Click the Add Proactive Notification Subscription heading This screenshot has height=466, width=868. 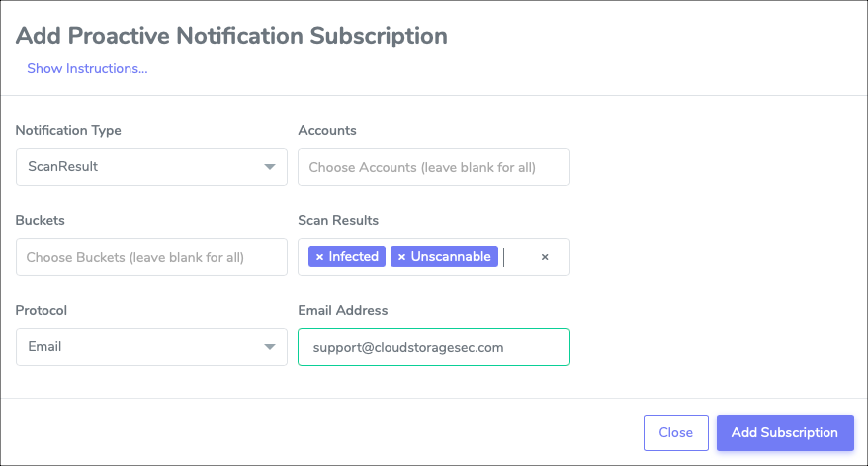[231, 36]
